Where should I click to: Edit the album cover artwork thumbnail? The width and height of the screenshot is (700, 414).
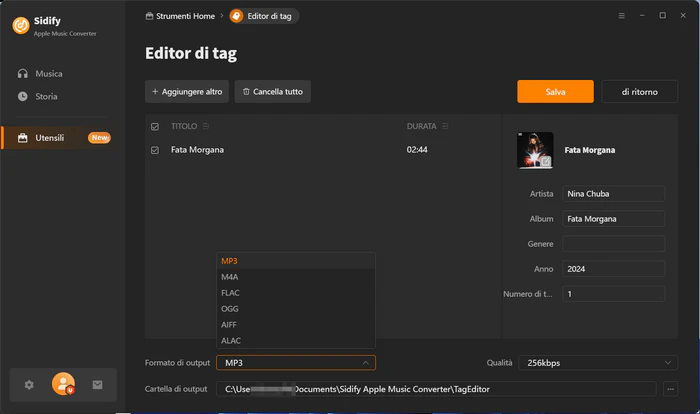point(535,151)
